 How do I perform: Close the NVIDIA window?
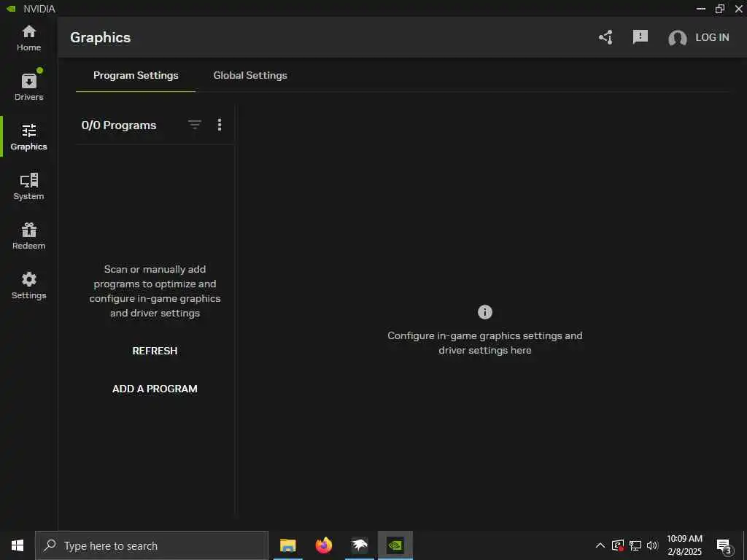pyautogui.click(x=738, y=9)
